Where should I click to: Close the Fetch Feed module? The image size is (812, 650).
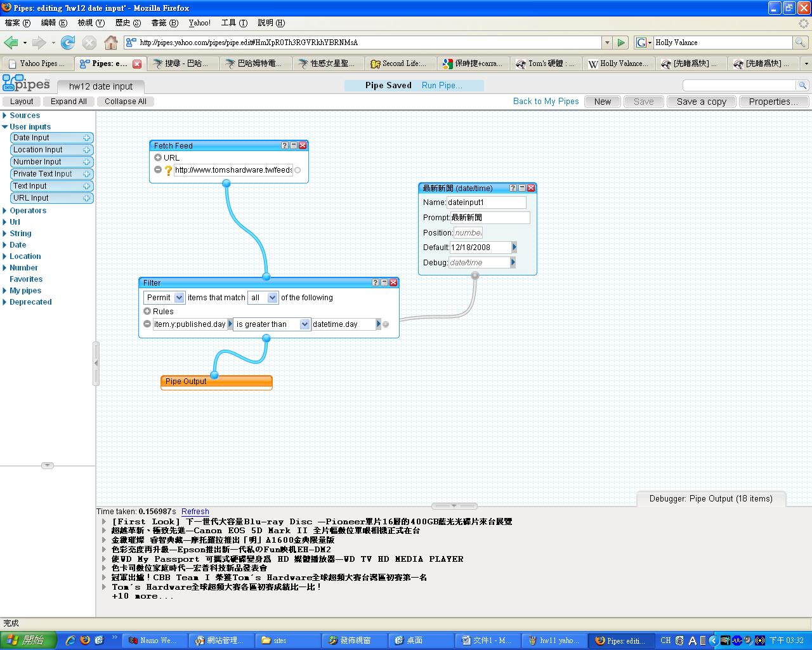(x=303, y=145)
